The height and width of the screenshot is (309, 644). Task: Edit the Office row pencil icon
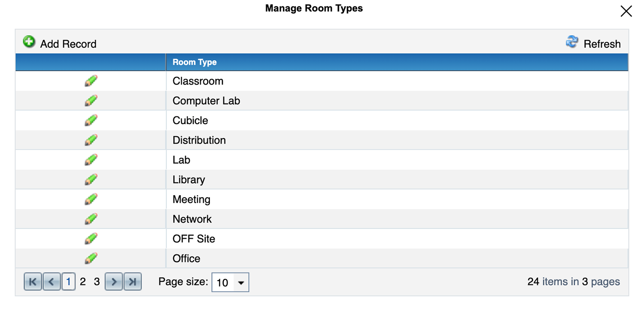click(91, 259)
